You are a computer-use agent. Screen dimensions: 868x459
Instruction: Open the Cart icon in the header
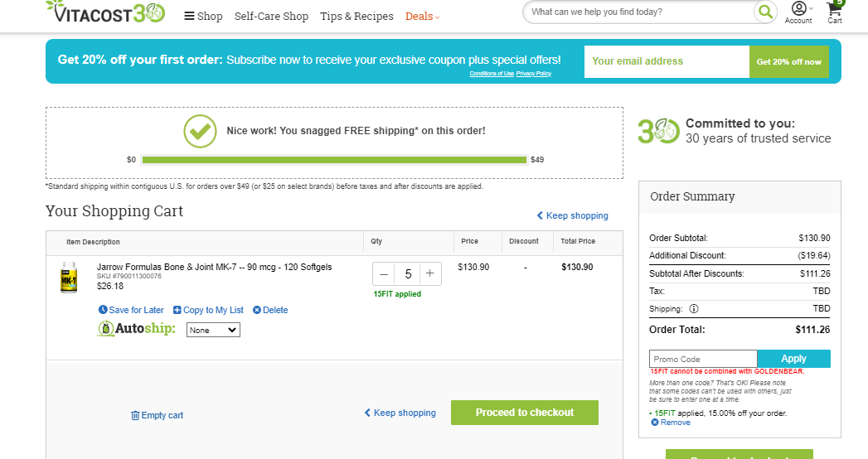coord(835,12)
